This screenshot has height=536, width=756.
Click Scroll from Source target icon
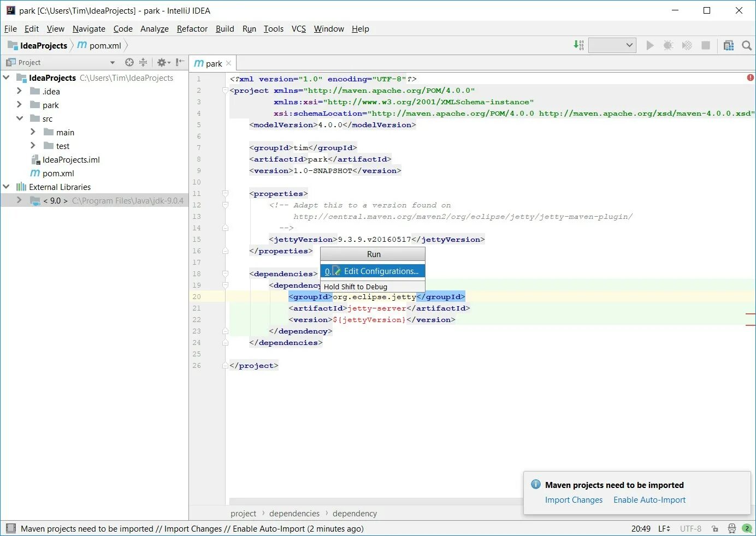pos(129,62)
